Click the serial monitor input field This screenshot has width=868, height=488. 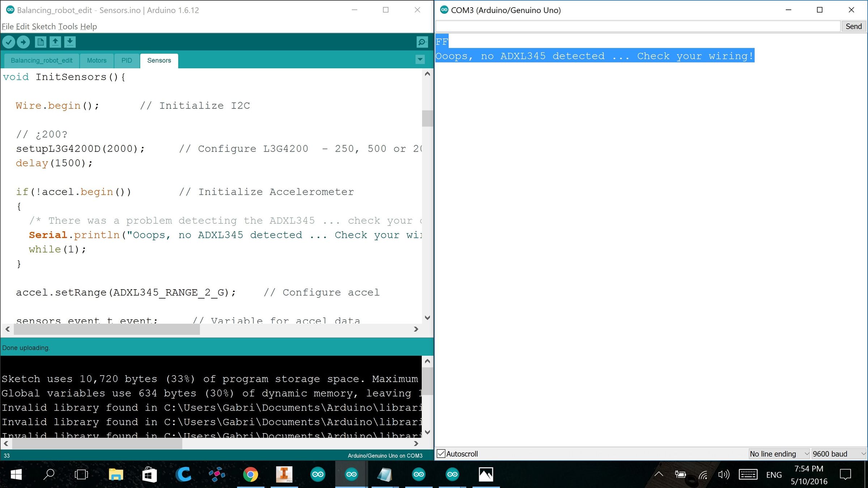637,26
